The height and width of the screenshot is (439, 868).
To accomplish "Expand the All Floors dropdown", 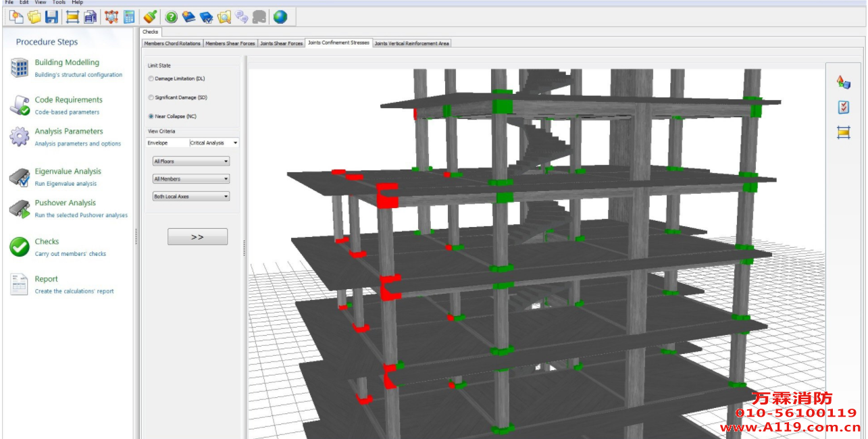I will pyautogui.click(x=191, y=161).
